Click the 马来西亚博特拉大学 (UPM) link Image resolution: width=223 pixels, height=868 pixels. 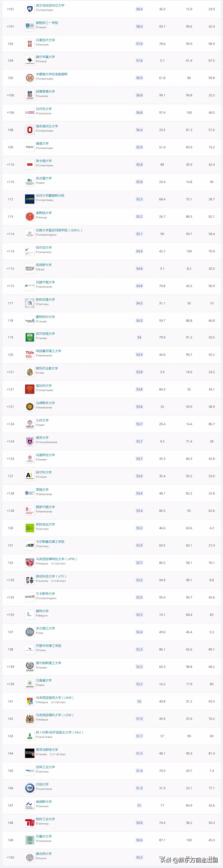(56, 559)
